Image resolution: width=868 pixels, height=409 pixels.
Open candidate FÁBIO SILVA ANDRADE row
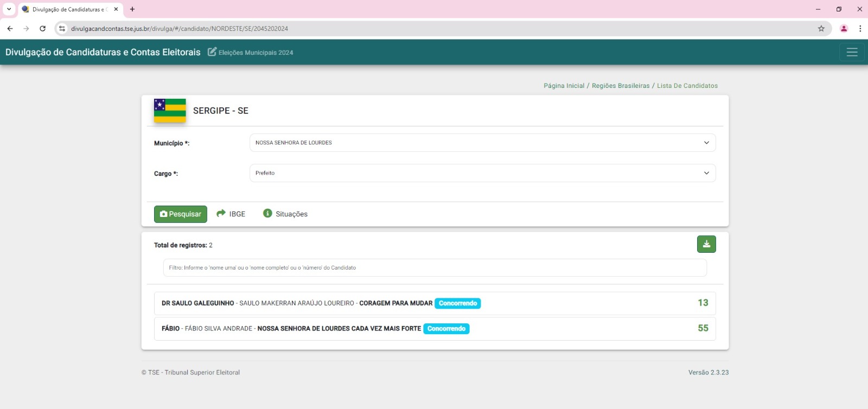coord(435,329)
